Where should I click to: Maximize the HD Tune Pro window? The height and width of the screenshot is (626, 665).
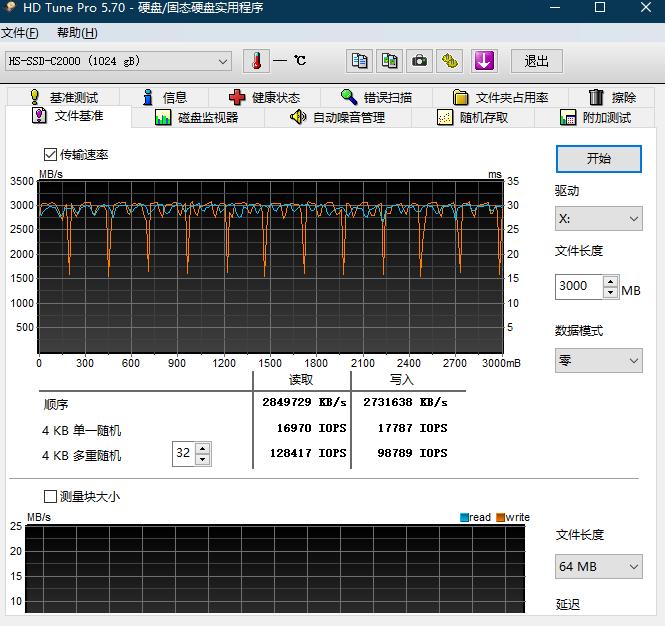[x=600, y=7]
